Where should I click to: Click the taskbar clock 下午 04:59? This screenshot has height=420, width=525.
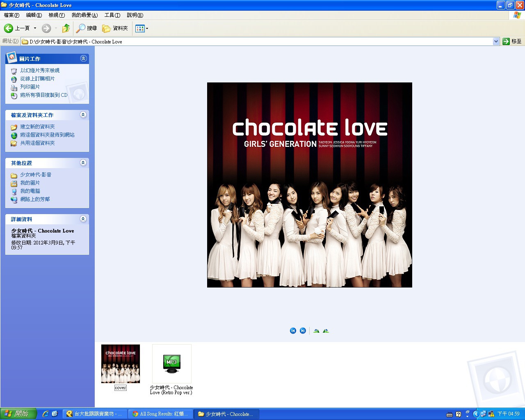tap(509, 414)
